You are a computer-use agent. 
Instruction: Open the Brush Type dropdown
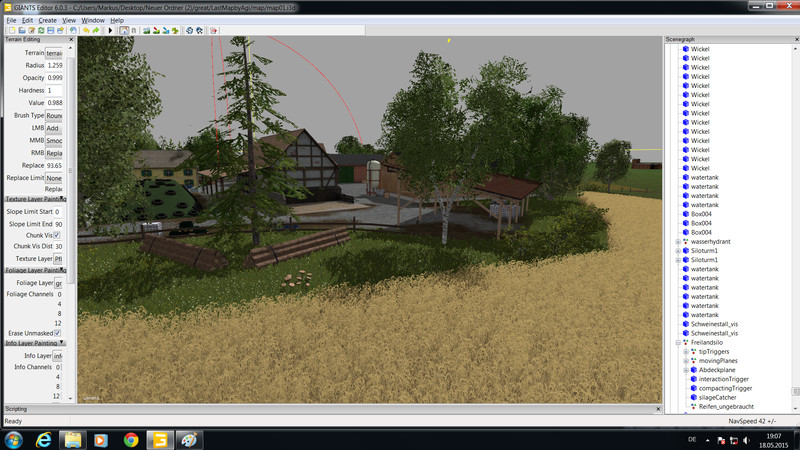pos(55,116)
